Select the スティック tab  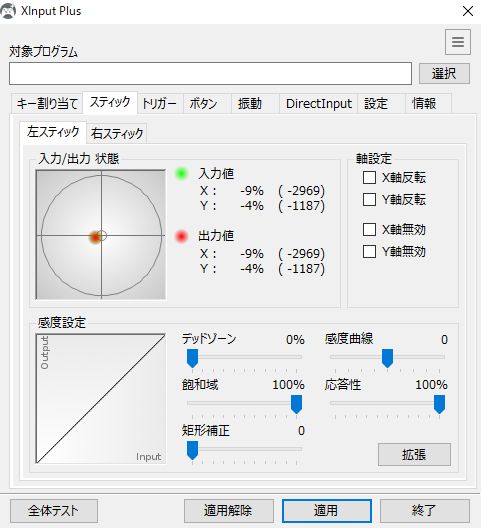110,102
